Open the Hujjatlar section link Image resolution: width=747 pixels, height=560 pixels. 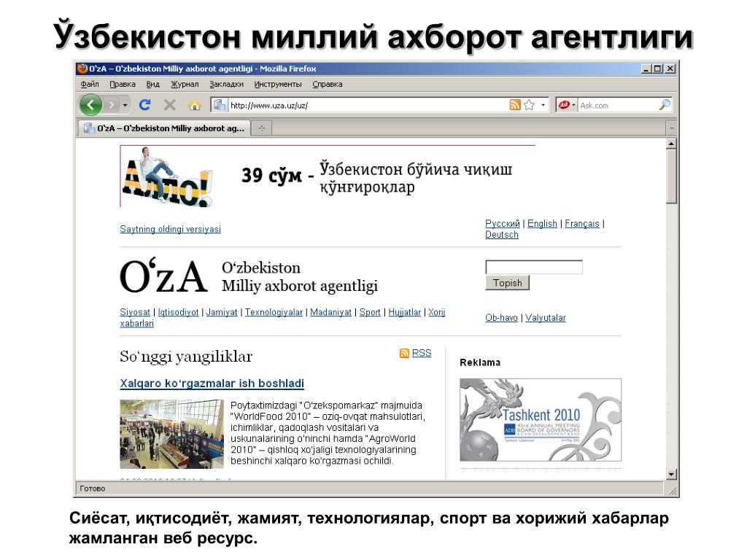pyautogui.click(x=404, y=312)
